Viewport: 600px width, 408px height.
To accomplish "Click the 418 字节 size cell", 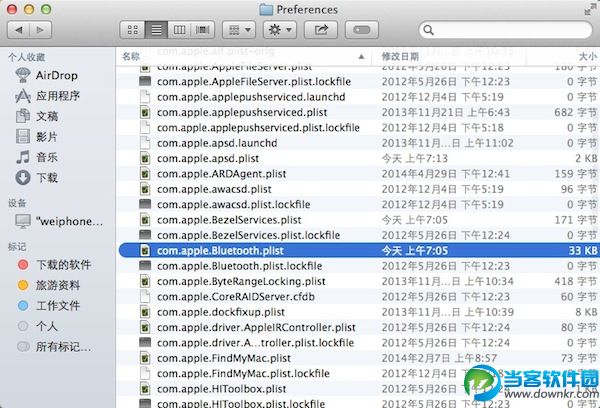I will pos(576,281).
